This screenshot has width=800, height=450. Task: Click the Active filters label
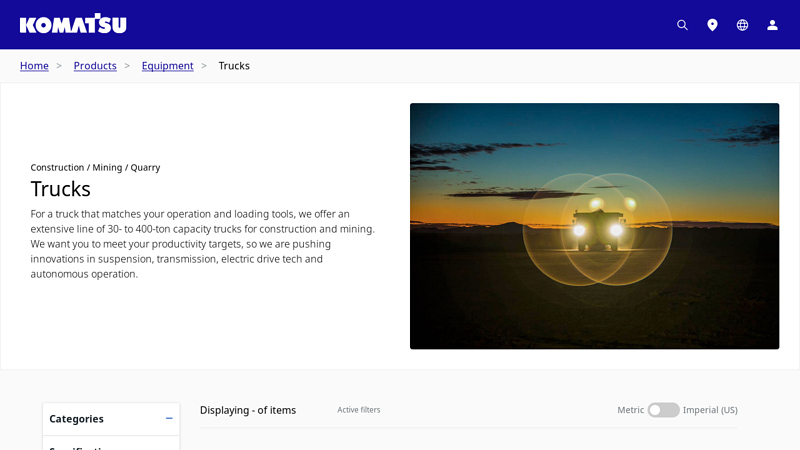(358, 410)
